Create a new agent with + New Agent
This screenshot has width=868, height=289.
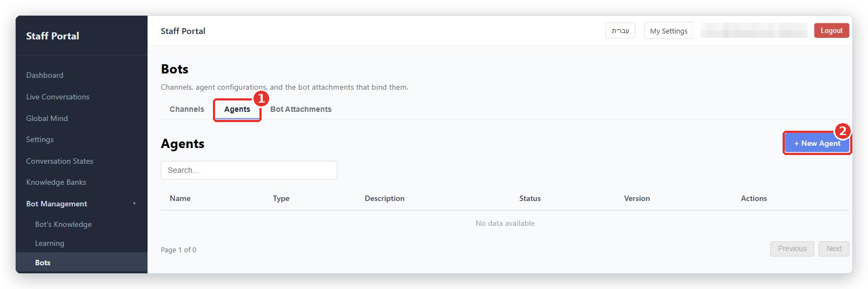click(817, 143)
